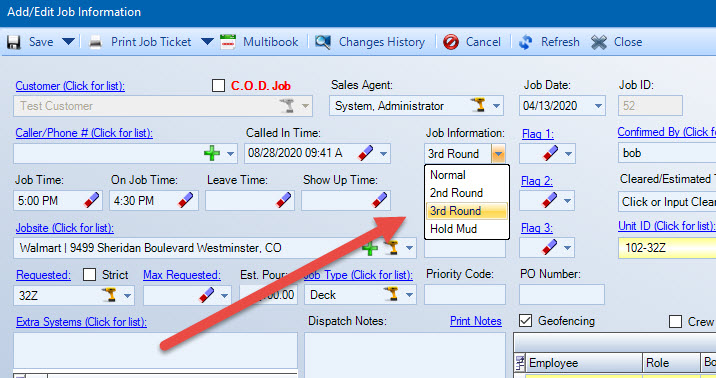Click the Role column header

[x=671, y=363]
